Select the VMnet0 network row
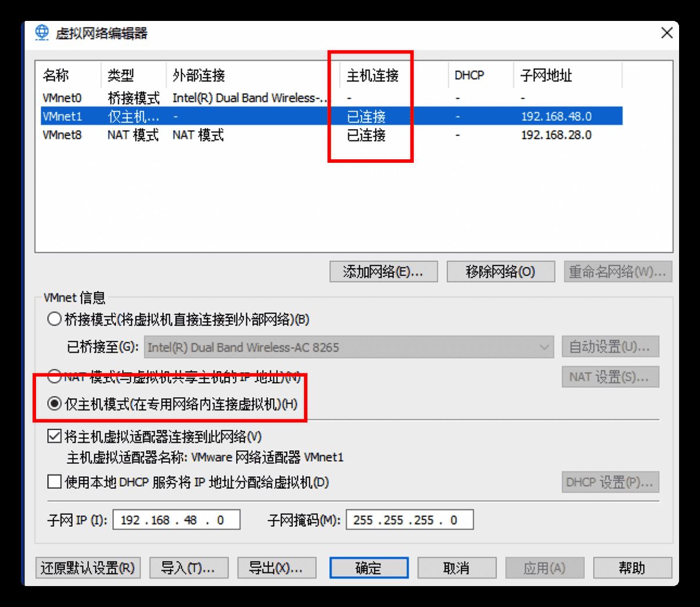The image size is (700, 607). click(x=174, y=98)
